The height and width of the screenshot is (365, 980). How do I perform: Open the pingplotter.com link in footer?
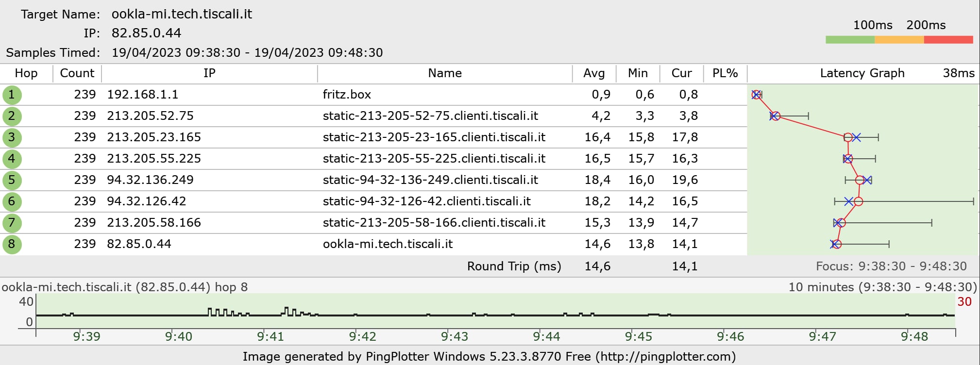[x=666, y=357]
